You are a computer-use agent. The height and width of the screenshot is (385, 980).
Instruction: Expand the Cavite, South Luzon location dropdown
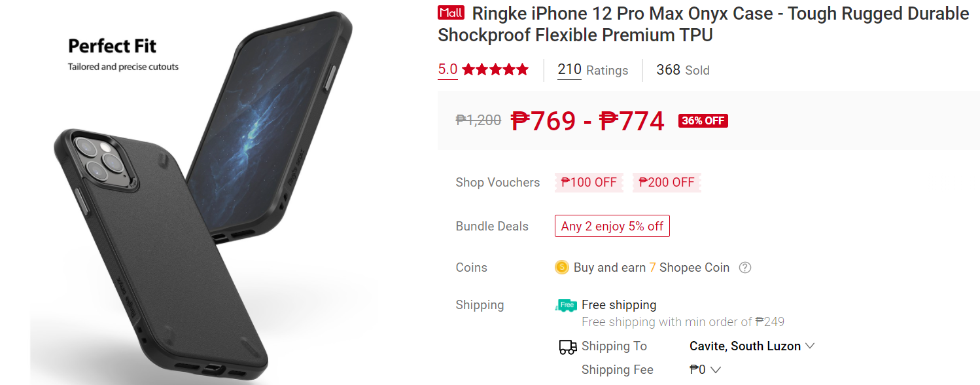pos(752,346)
